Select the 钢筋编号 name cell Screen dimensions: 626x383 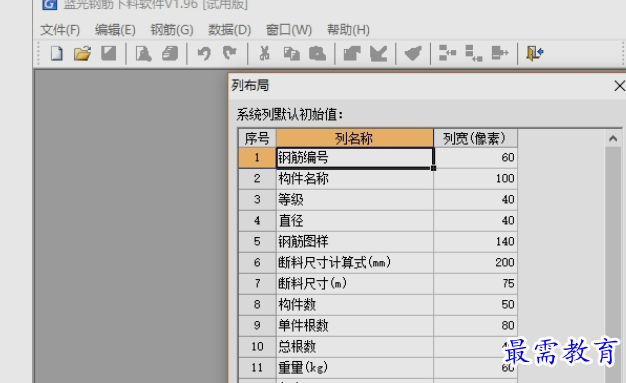point(355,157)
